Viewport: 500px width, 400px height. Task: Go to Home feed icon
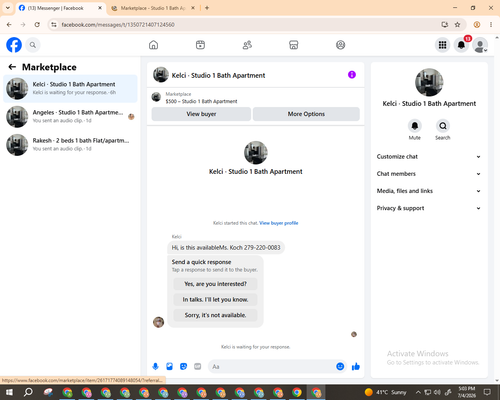coord(153,45)
